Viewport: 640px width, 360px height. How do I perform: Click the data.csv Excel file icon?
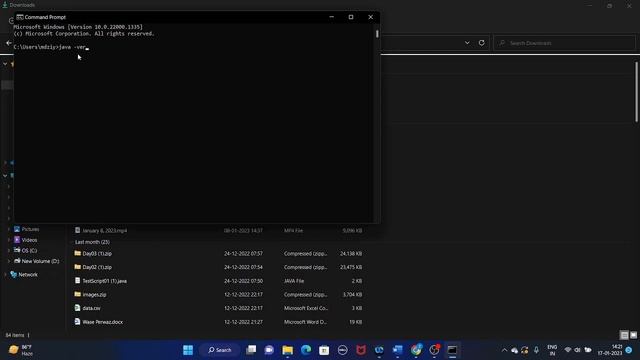pos(78,308)
